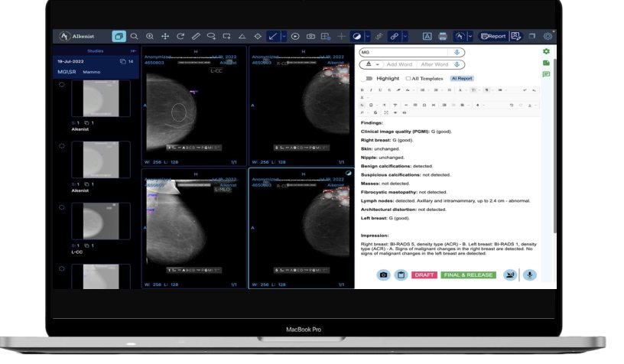Select the 3D stack view tool
This screenshot has width=624, height=364.
[x=119, y=36]
